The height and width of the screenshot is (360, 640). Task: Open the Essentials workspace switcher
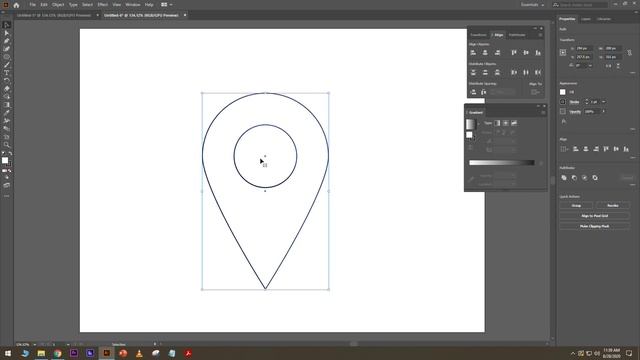(x=532, y=5)
